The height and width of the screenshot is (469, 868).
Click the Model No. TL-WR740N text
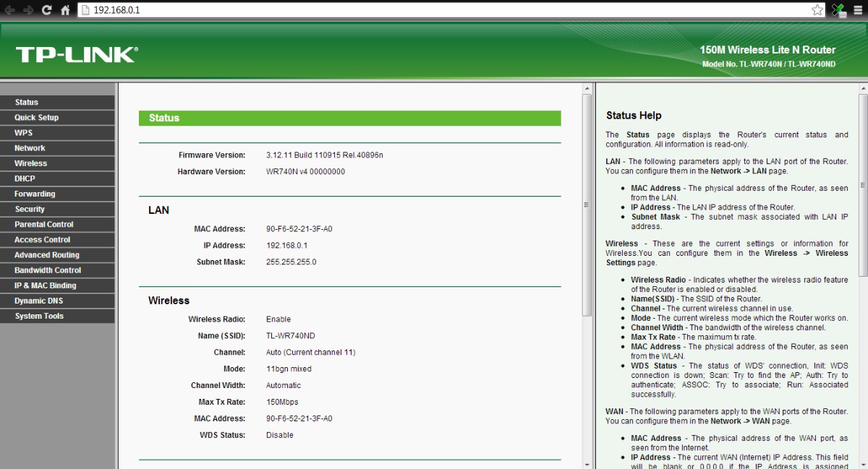click(x=769, y=64)
